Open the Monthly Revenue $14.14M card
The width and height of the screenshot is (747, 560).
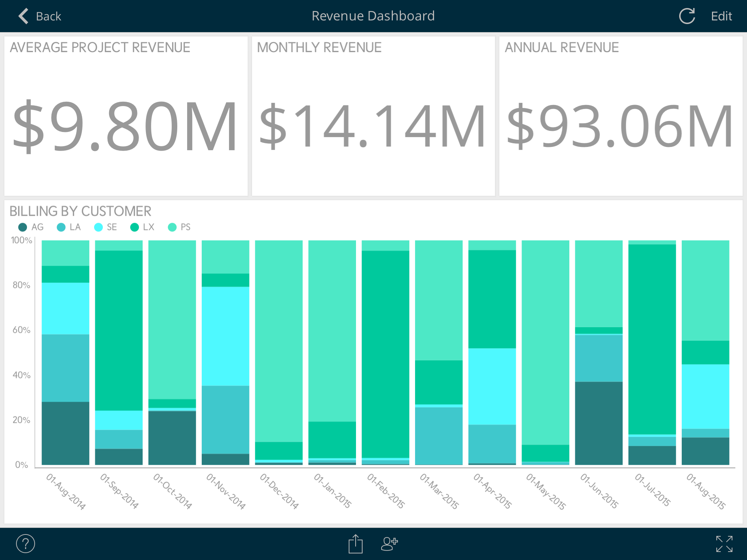click(x=373, y=116)
